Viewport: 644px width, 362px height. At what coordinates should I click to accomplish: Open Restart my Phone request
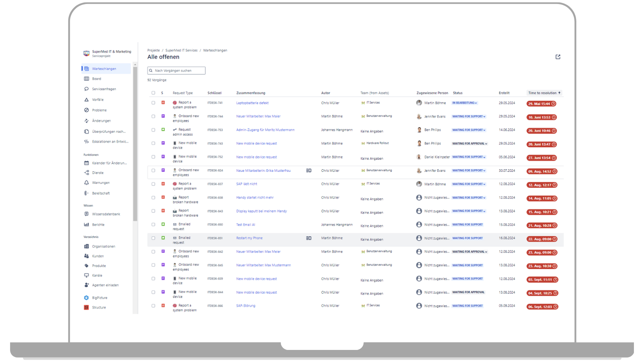click(x=250, y=238)
